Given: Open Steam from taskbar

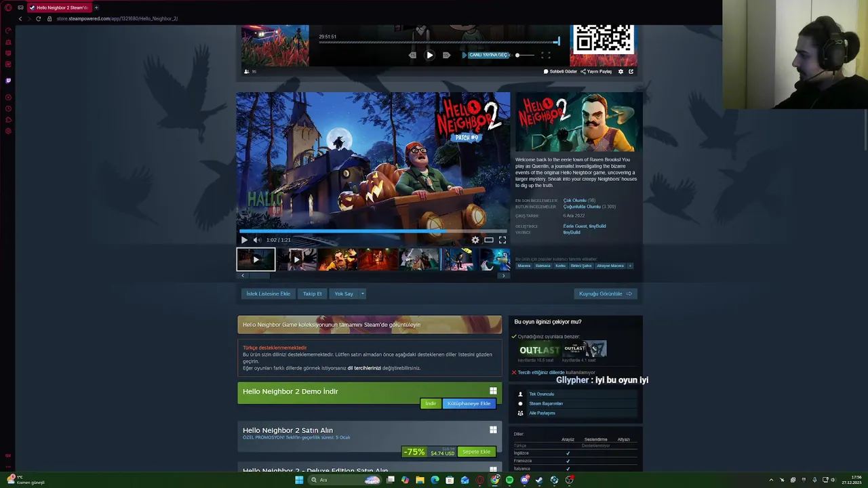Looking at the screenshot, I should click(x=539, y=480).
